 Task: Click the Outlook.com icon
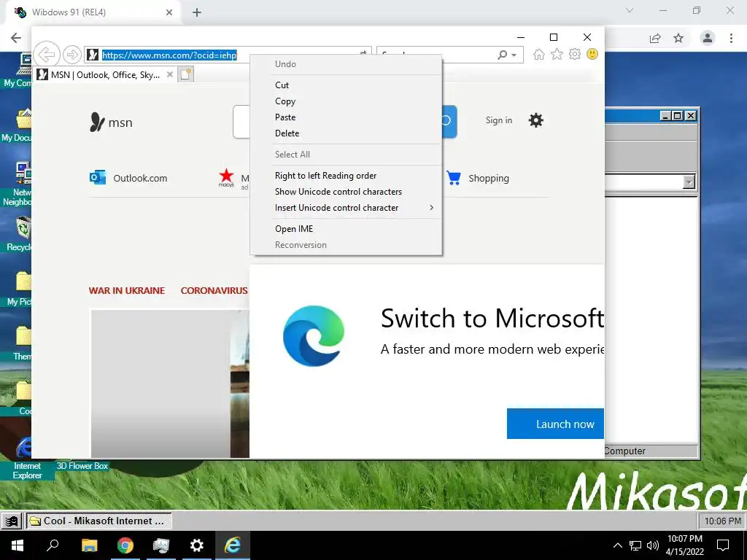[98, 178]
